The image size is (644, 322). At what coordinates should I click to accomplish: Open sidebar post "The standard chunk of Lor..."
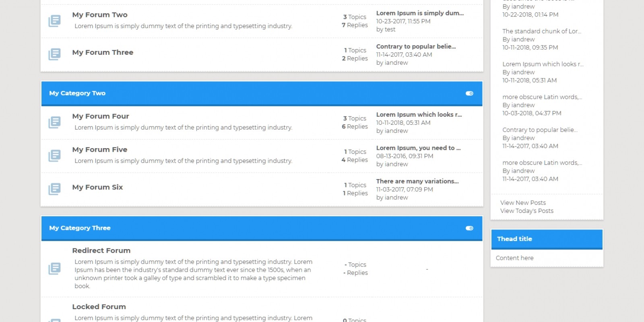[541, 31]
